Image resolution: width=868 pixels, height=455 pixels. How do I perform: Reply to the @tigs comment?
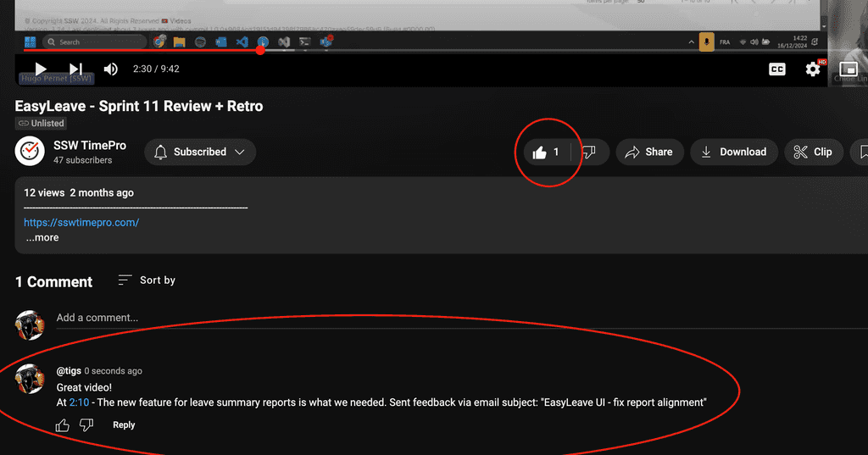click(124, 425)
